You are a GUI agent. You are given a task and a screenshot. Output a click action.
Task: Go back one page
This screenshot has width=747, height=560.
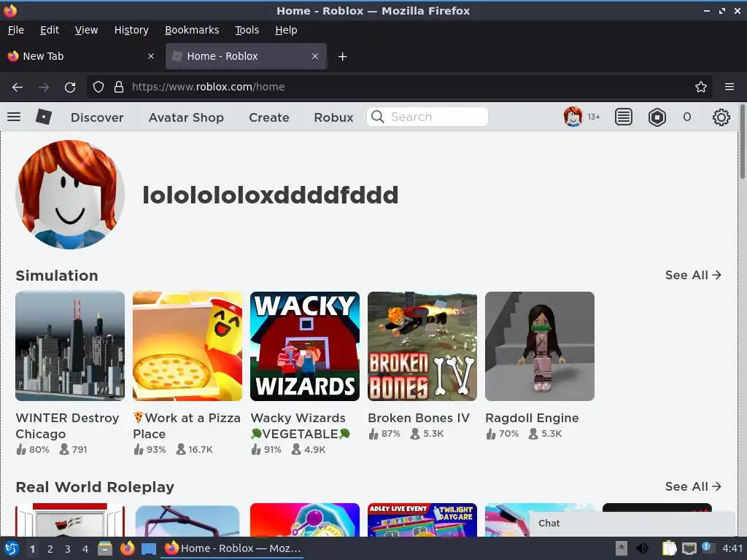(x=18, y=87)
